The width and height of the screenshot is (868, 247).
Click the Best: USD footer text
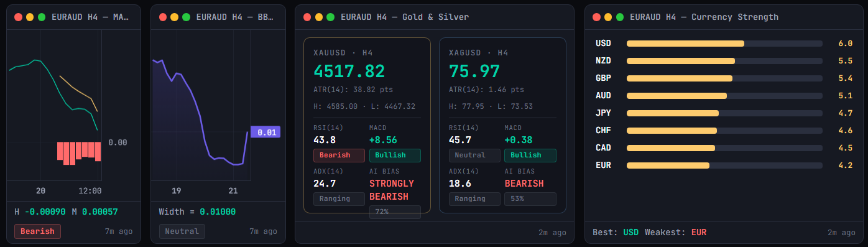(x=616, y=232)
